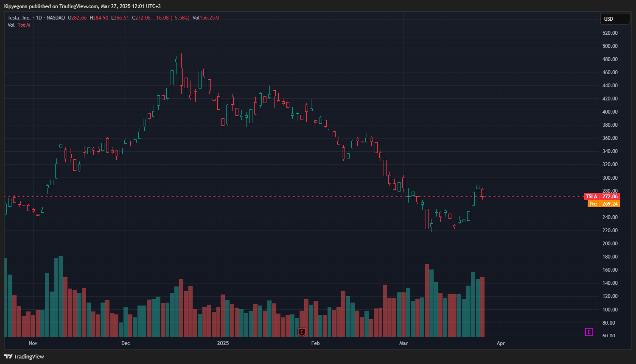Click the 120.00 price scale label
The height and width of the screenshot is (364, 636).
(610, 296)
